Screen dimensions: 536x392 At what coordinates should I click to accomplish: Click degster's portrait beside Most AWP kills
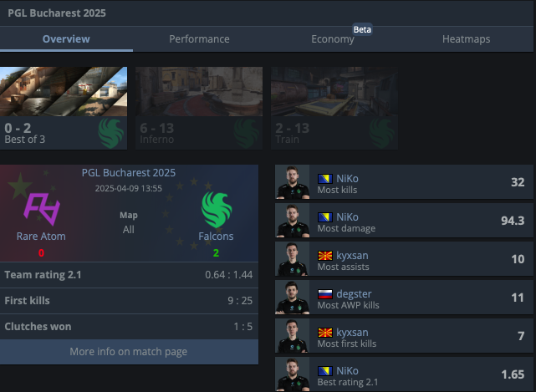[x=293, y=298]
